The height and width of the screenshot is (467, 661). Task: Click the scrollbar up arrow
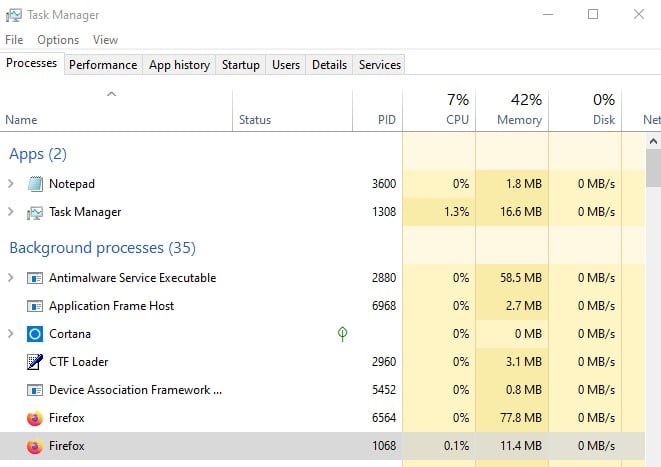653,141
